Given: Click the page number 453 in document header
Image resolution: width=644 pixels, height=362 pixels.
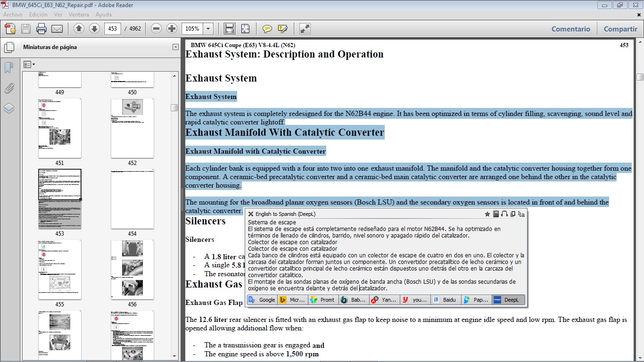Looking at the screenshot, I should coord(624,45).
